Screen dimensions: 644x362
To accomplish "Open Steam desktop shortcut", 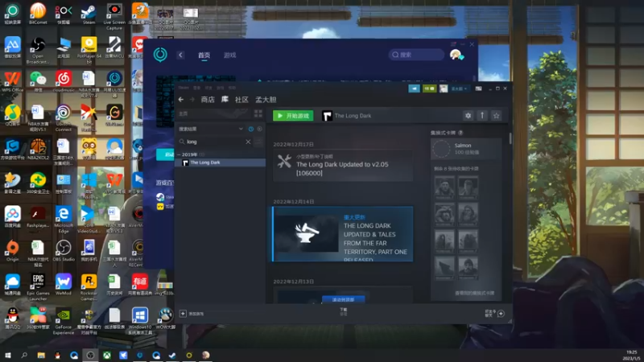I will click(89, 14).
